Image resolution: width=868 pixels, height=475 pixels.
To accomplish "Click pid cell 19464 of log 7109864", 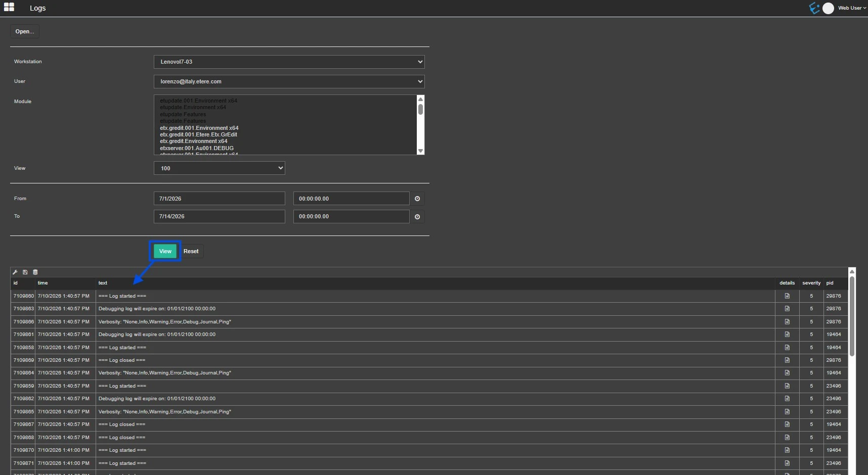I will (x=836, y=373).
